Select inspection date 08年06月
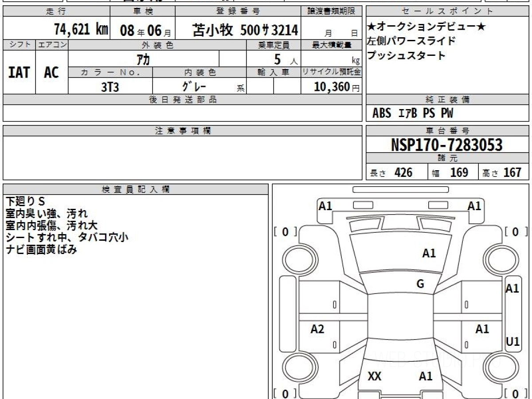 pos(145,30)
